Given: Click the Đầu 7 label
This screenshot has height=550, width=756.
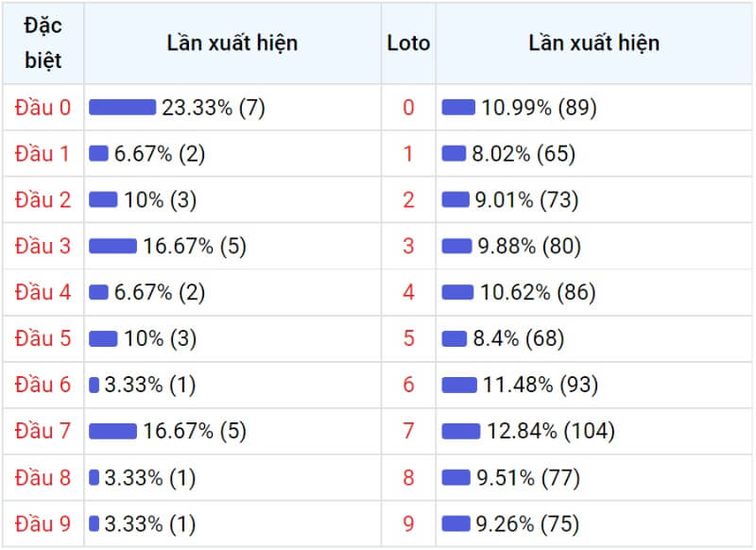Looking at the screenshot, I should [43, 431].
